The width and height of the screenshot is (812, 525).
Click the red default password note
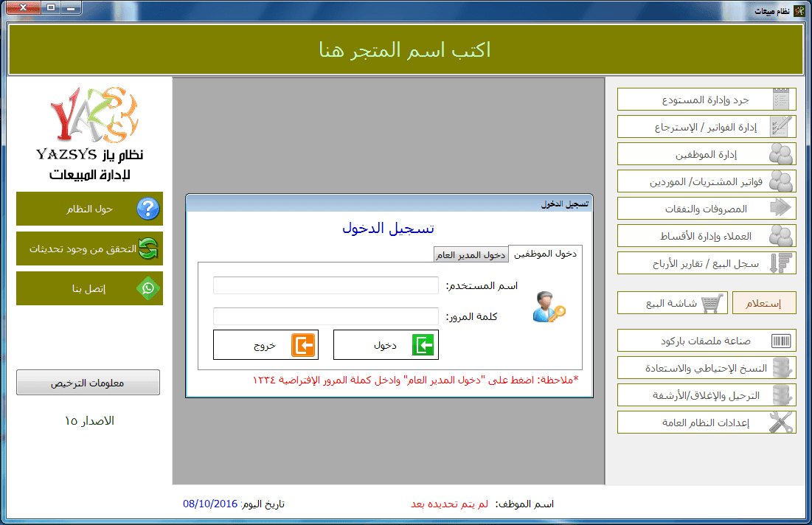[x=416, y=380]
